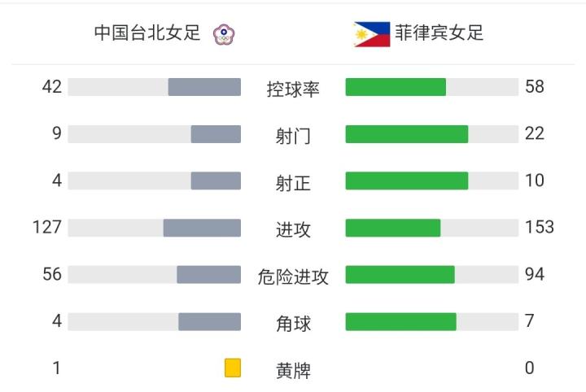Click the Philippines flag icon

tap(372, 34)
